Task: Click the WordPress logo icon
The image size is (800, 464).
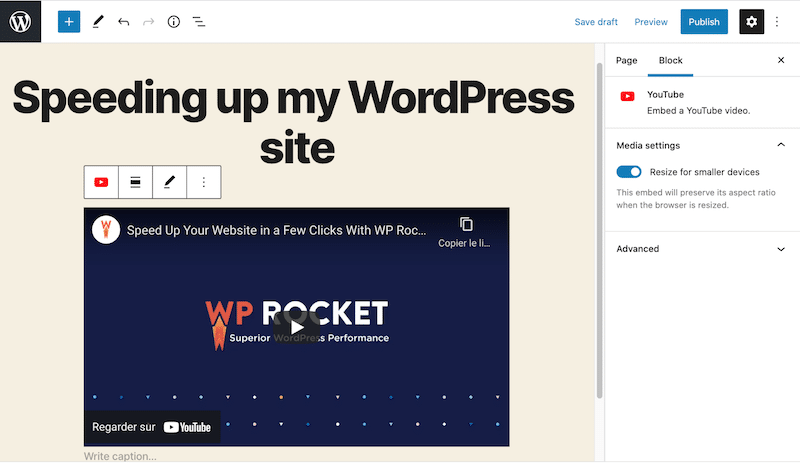Action: coord(20,21)
